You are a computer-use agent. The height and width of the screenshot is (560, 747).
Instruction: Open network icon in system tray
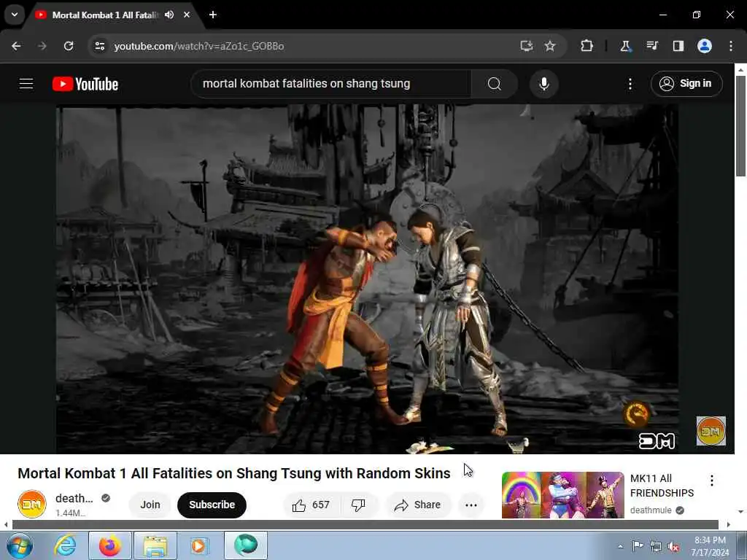pyautogui.click(x=656, y=547)
